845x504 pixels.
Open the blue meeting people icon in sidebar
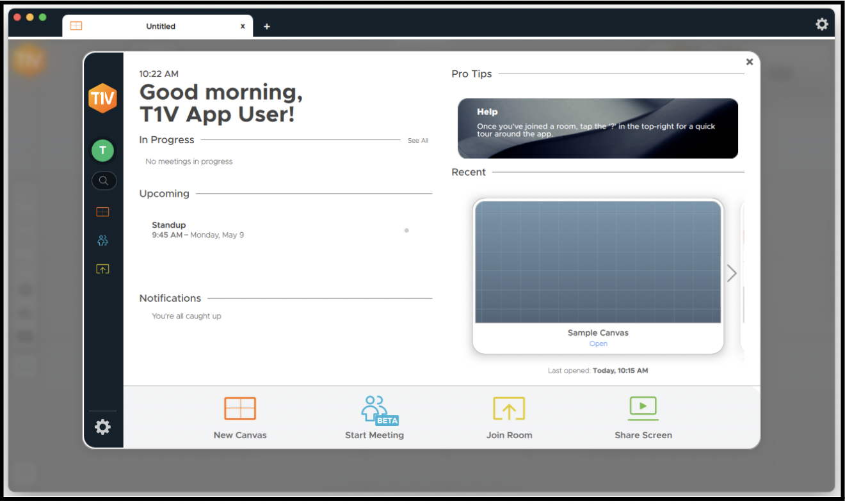(102, 240)
